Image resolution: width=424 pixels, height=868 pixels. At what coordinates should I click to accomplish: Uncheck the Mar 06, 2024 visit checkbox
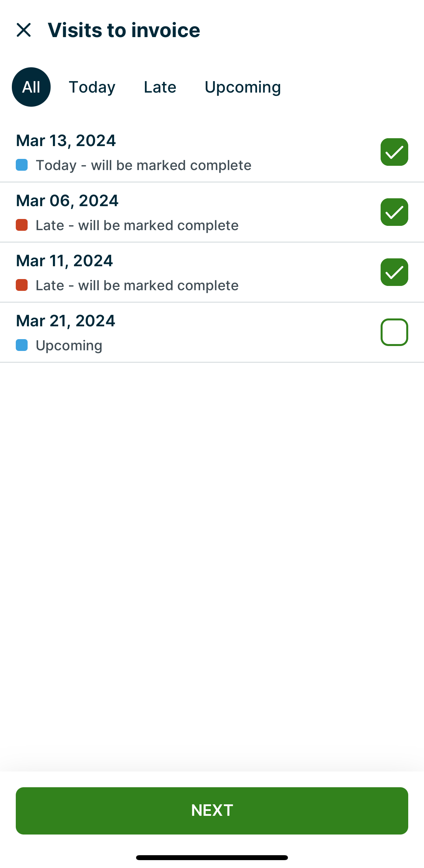(x=394, y=212)
